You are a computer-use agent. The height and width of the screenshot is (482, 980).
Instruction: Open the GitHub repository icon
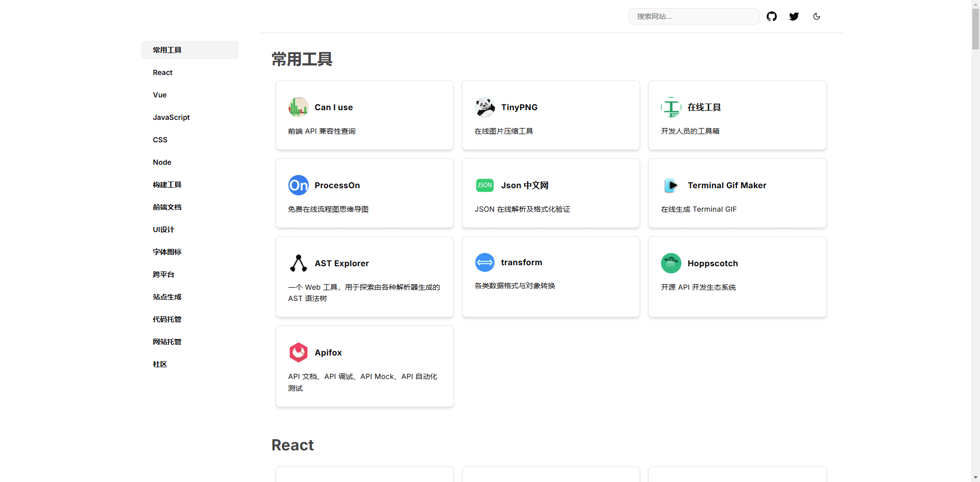(x=772, y=16)
